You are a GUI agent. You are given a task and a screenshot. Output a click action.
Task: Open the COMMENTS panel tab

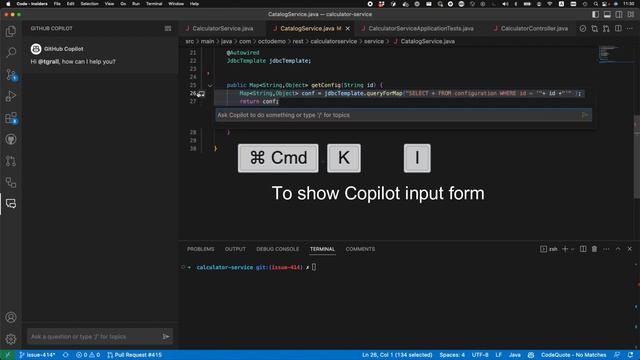(360, 249)
